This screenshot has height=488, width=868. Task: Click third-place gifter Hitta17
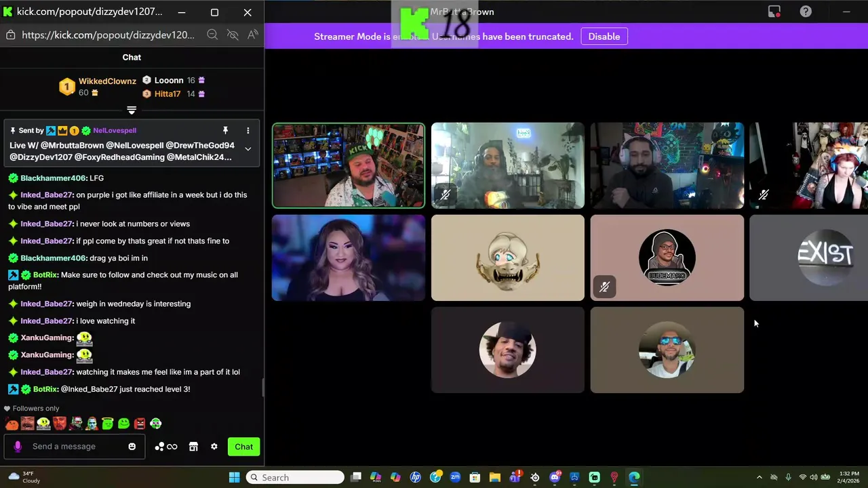(x=167, y=94)
